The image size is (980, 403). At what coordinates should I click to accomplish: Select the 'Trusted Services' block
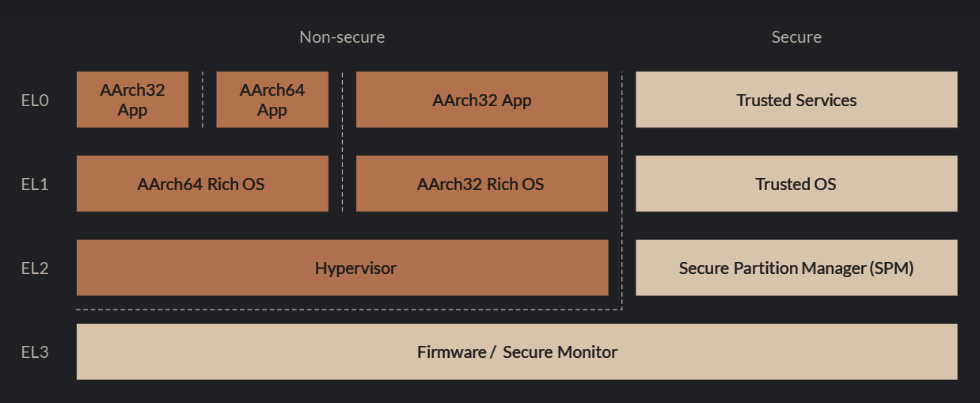796,100
